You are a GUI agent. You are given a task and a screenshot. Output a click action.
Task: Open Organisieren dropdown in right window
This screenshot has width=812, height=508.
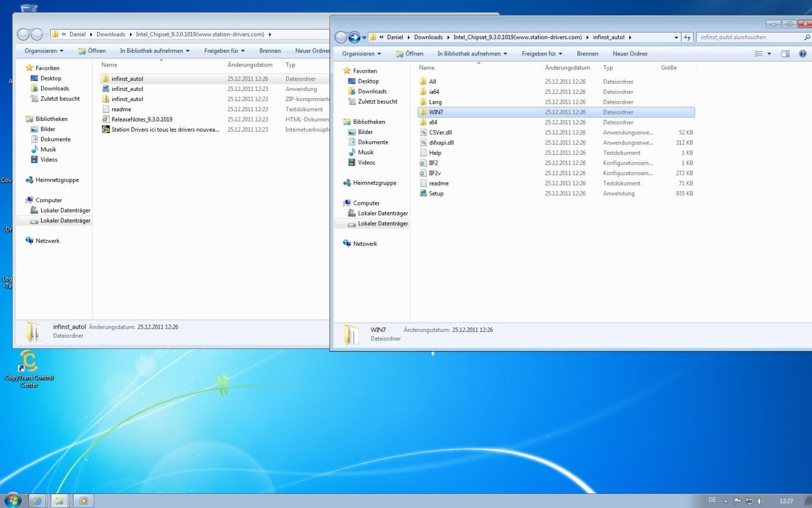point(361,54)
